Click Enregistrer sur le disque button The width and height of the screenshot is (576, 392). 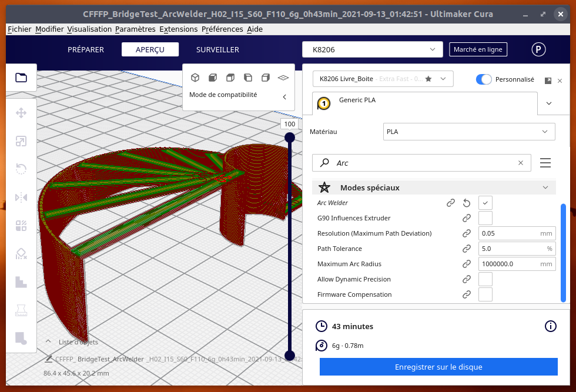click(x=438, y=367)
